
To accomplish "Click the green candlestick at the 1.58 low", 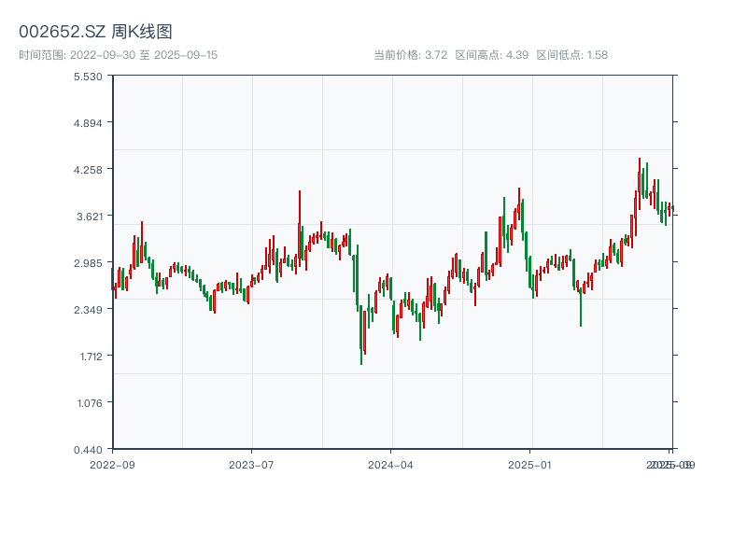I will pos(361,335).
